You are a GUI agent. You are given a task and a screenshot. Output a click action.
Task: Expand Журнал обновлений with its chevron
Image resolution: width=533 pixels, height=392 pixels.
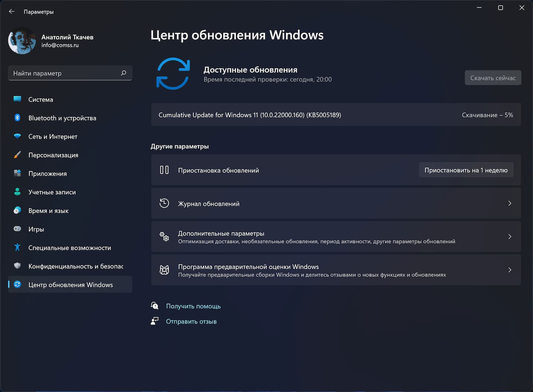(510, 203)
